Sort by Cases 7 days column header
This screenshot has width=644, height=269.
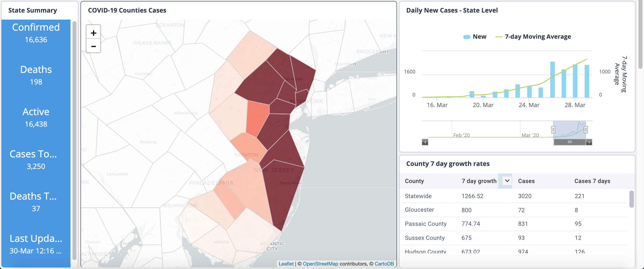(x=592, y=181)
